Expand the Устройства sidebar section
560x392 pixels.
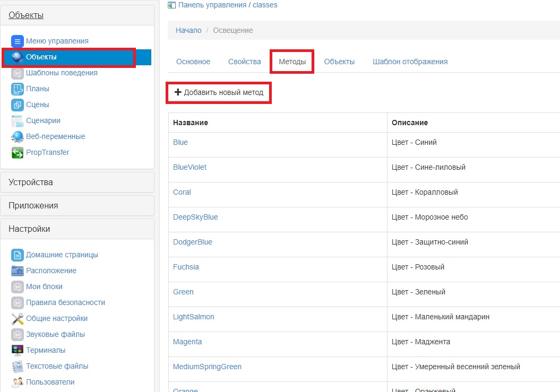[x=31, y=182]
